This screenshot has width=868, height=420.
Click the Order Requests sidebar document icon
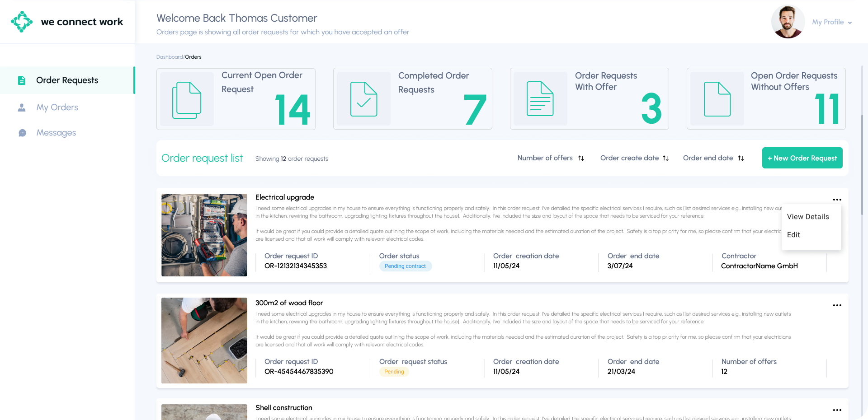click(22, 80)
